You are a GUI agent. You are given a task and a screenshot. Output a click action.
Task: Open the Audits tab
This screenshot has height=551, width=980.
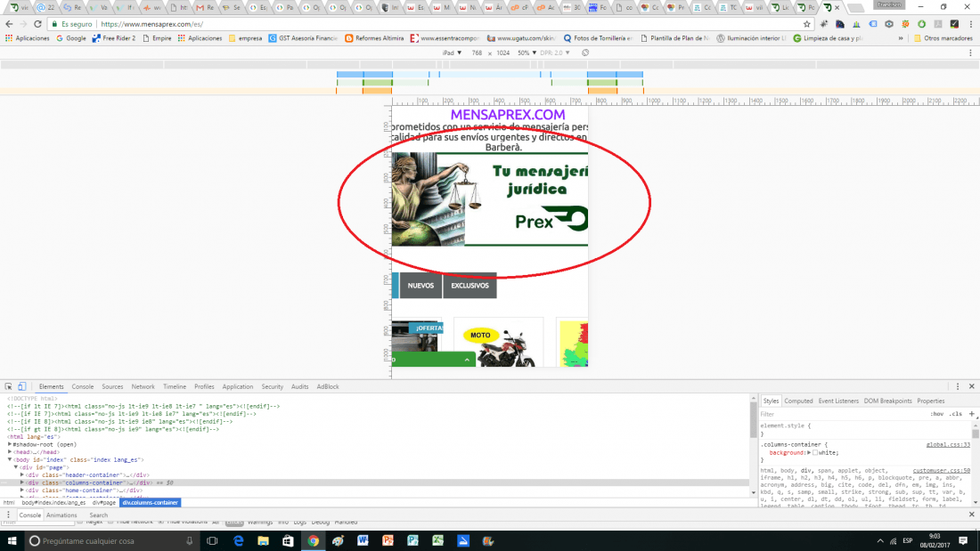tap(300, 386)
